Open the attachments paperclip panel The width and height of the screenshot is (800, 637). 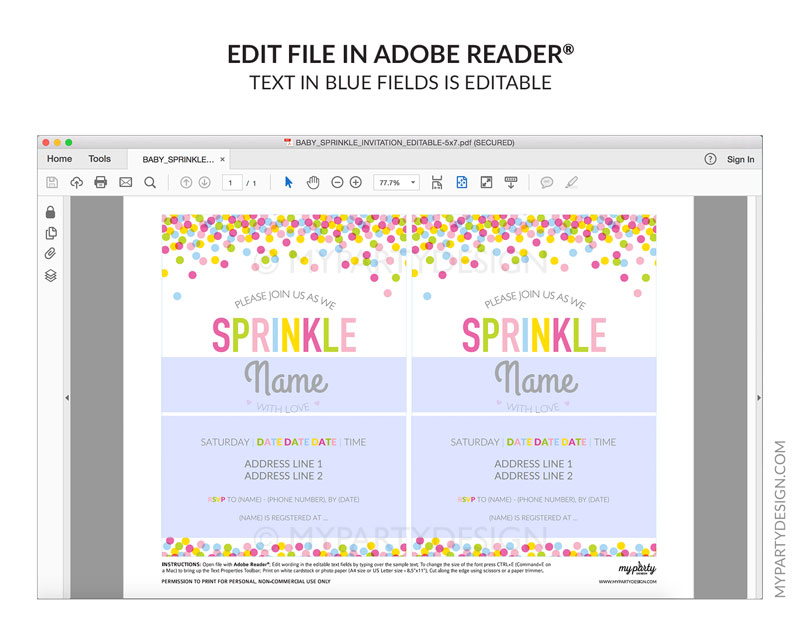coord(51,254)
